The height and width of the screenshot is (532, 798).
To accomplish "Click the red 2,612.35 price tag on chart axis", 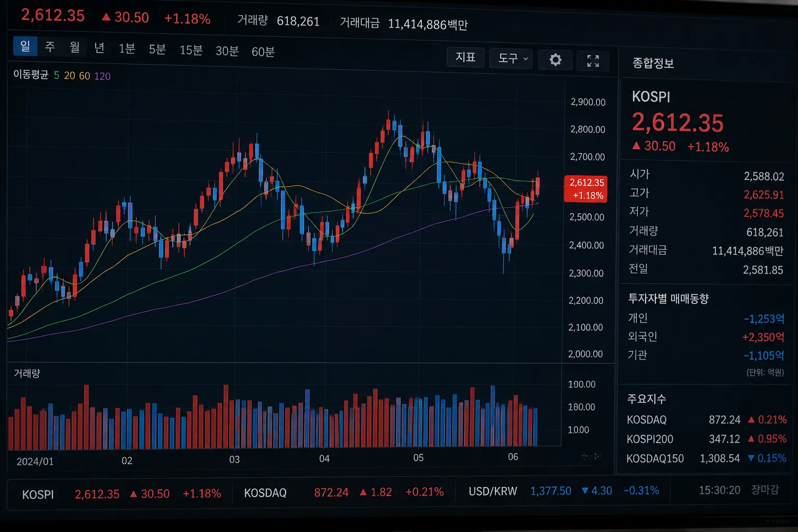I will (x=586, y=189).
